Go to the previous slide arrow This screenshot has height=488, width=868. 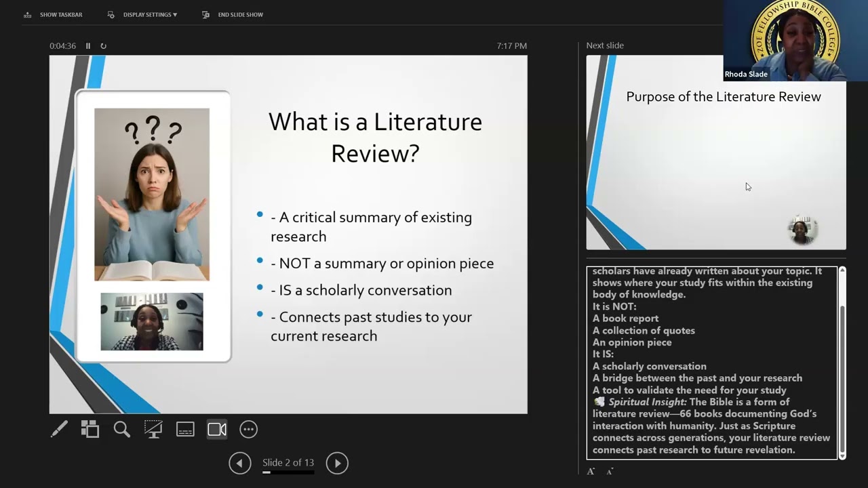click(239, 463)
